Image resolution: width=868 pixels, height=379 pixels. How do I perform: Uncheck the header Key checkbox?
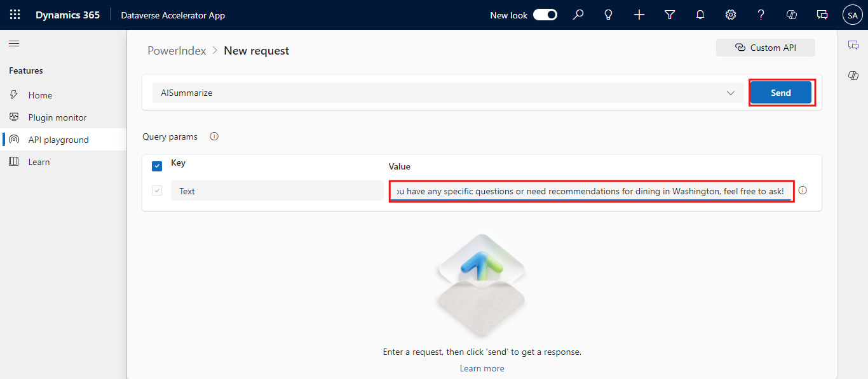(x=157, y=166)
